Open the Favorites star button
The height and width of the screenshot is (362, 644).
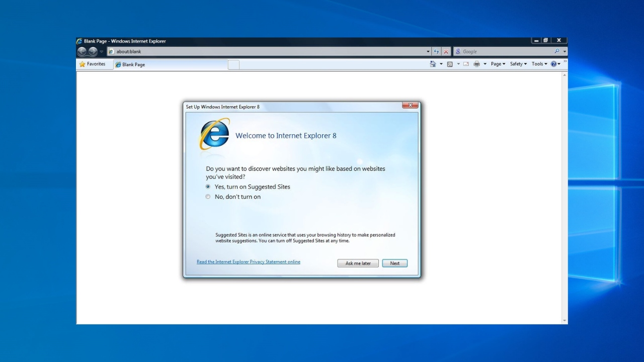tap(93, 64)
